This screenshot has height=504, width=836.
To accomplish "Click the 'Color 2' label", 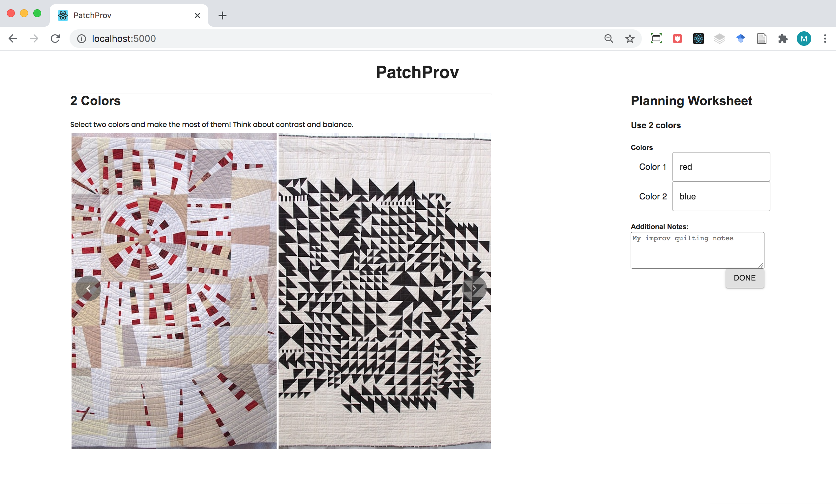I will tap(653, 196).
